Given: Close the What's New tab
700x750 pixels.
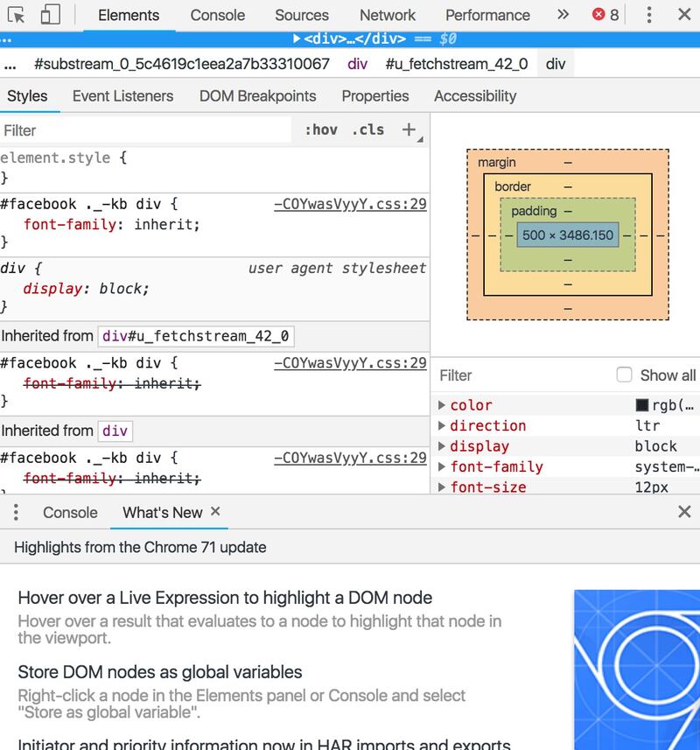Looking at the screenshot, I should (x=215, y=511).
